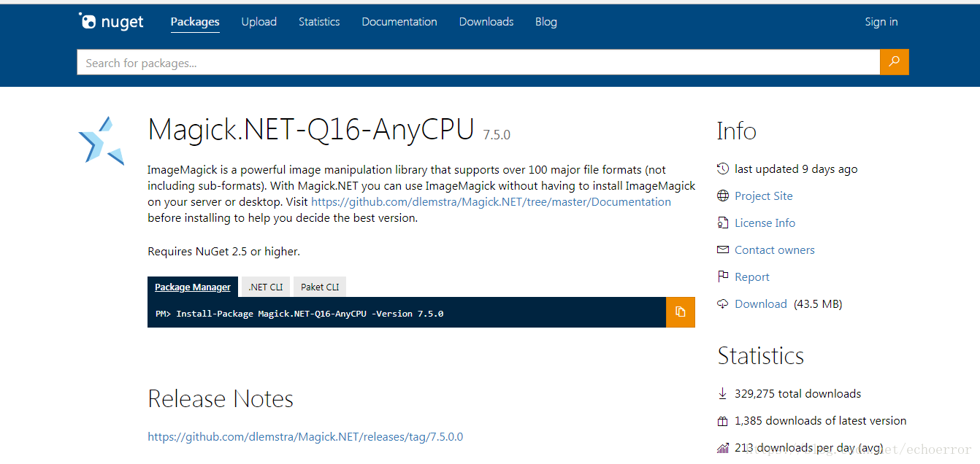Open Documentation from the top navigation
The height and width of the screenshot is (464, 980).
click(x=399, y=22)
